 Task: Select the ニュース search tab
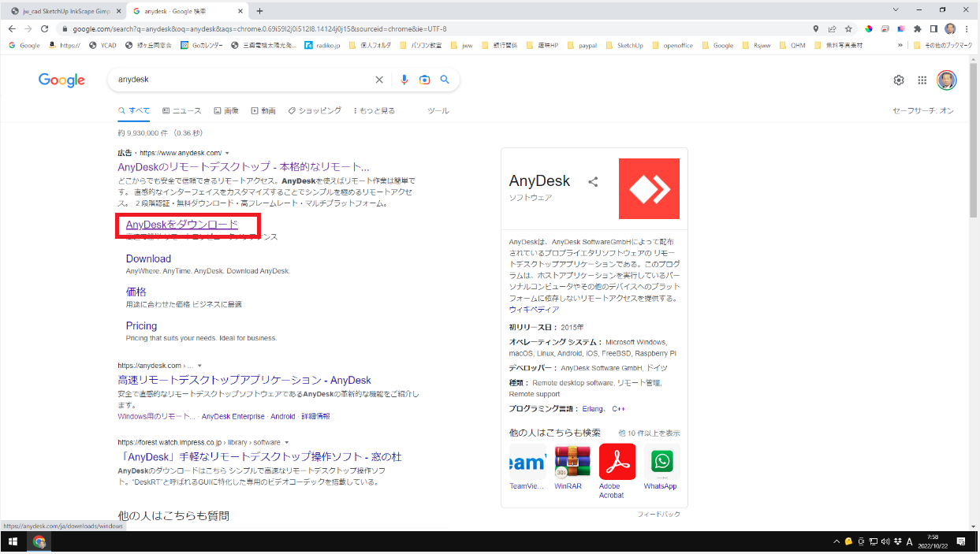point(181,111)
